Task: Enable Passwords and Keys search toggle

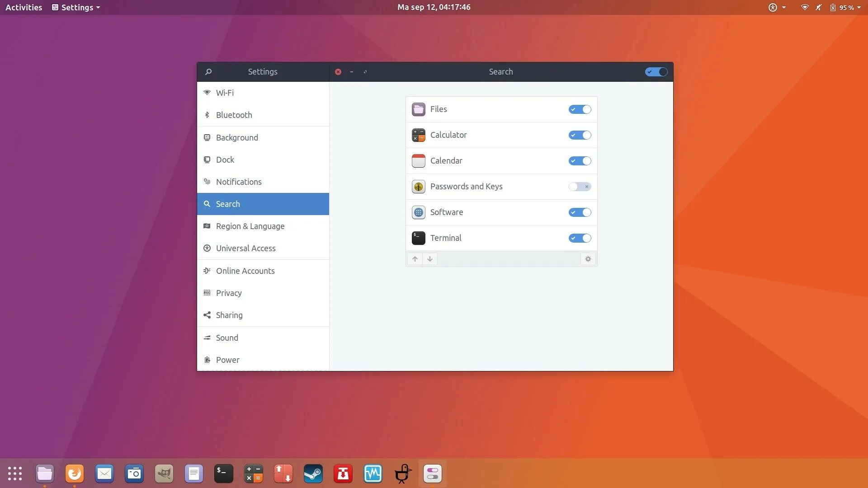Action: 580,187
